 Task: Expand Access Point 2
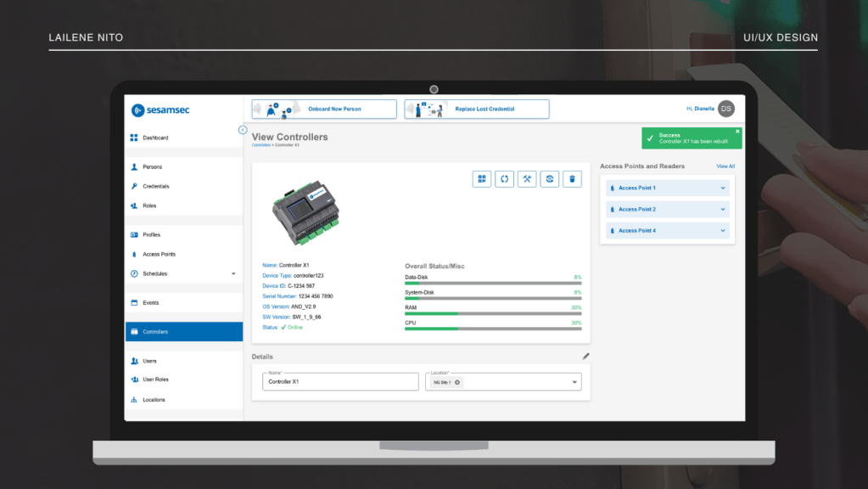click(x=723, y=209)
